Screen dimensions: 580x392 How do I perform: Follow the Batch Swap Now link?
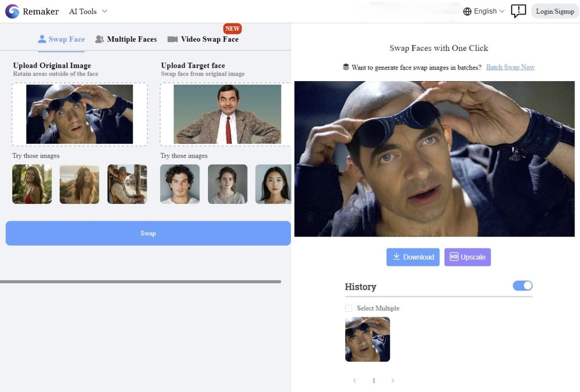coord(510,67)
